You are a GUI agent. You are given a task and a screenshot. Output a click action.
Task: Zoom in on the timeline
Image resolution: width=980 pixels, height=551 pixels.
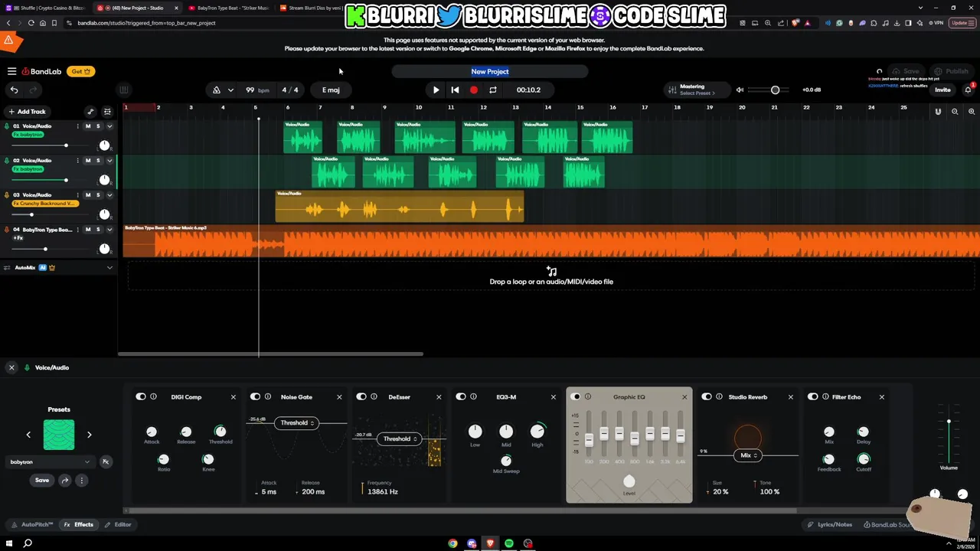(972, 112)
